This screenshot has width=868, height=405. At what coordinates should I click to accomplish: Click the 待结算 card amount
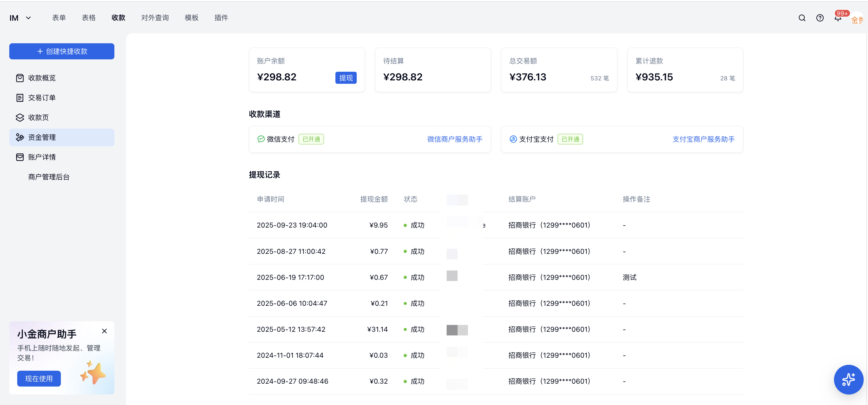pos(402,77)
